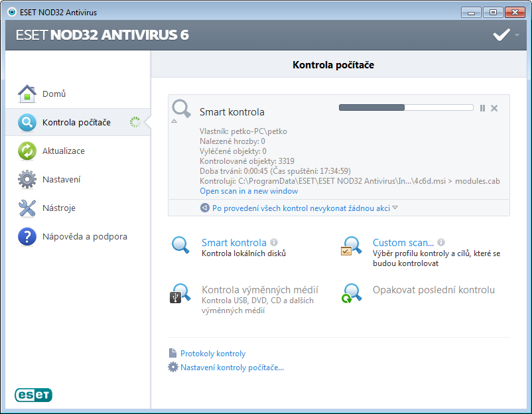Viewport: 532px width, 414px height.
Task: Click the repeat last scan icon
Action: [x=352, y=293]
